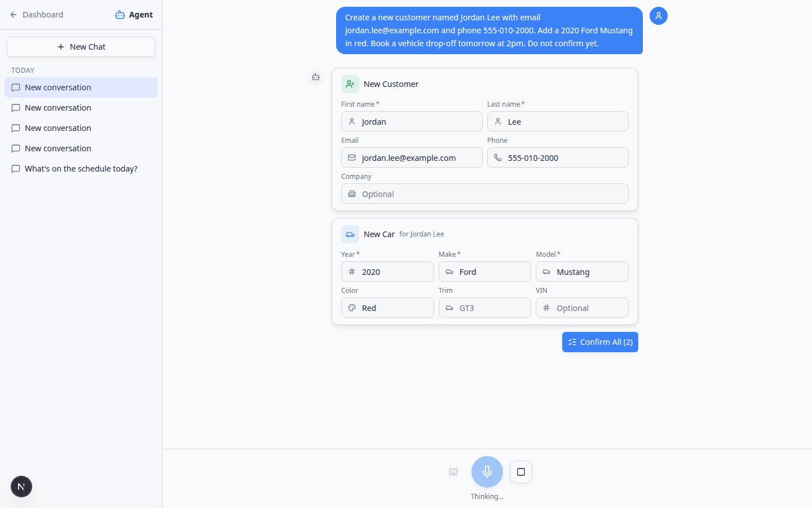812x508 pixels.
Task: Click the car icon in Model field
Action: (546, 271)
